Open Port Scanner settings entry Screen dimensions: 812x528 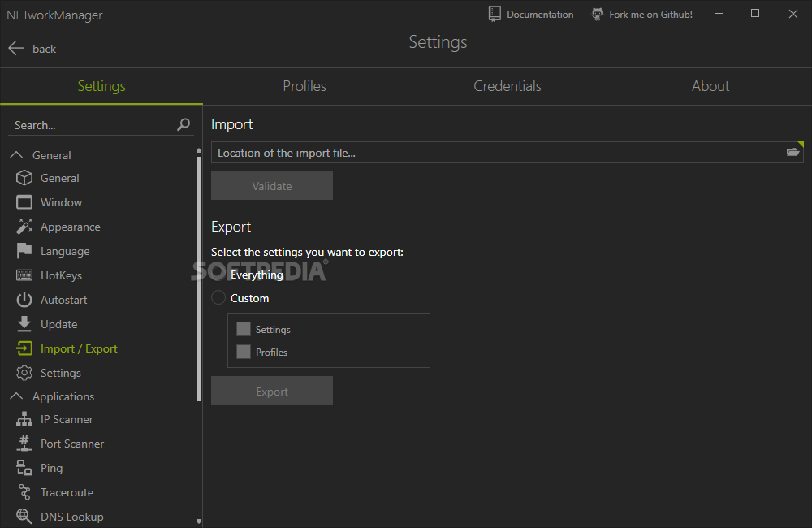click(72, 444)
